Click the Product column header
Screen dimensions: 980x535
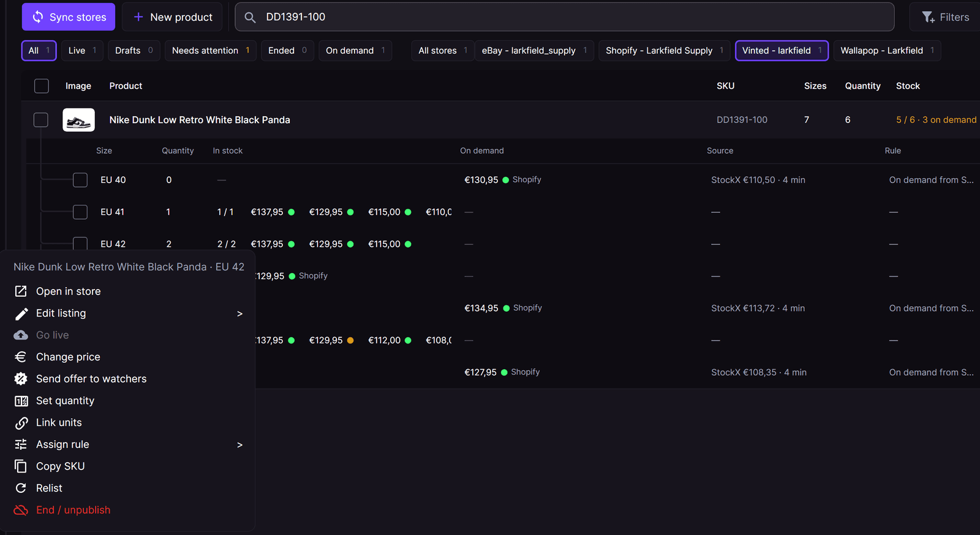click(x=126, y=86)
